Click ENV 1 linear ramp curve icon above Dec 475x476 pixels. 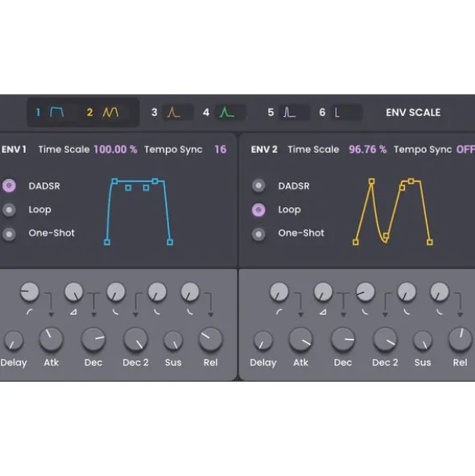(x=73, y=312)
